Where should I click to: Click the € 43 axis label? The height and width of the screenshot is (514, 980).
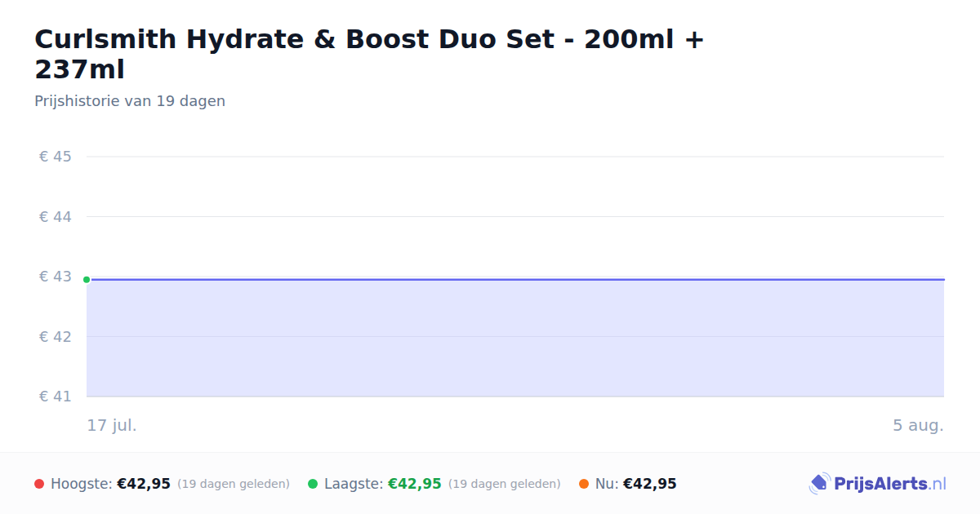point(56,277)
